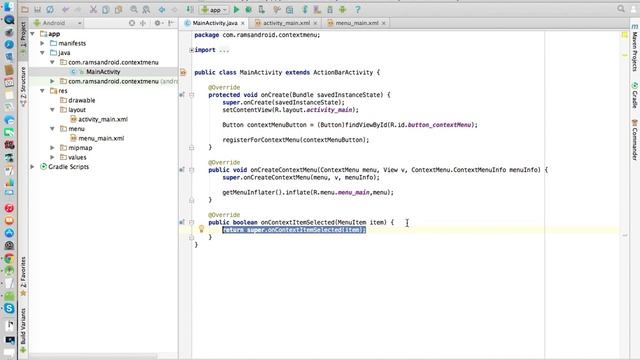This screenshot has height=360, width=640.
Task: Open Skype from the Dock
Action: pyautogui.click(x=9, y=309)
